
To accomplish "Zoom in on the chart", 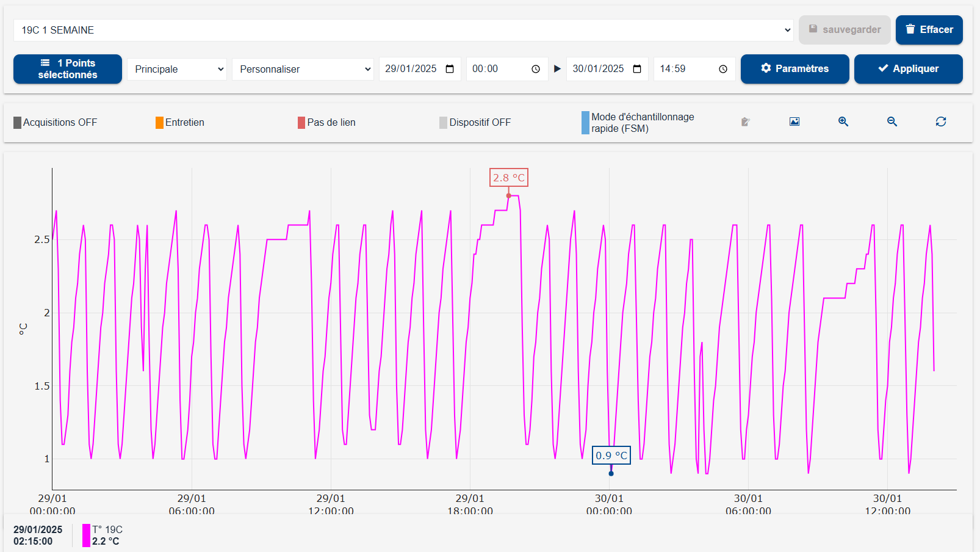I will point(843,122).
